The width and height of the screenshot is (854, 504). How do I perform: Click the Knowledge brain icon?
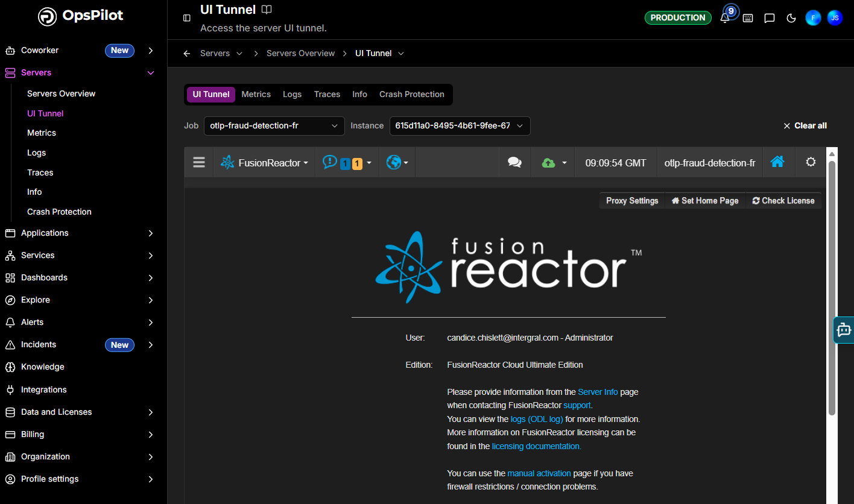pyautogui.click(x=10, y=367)
